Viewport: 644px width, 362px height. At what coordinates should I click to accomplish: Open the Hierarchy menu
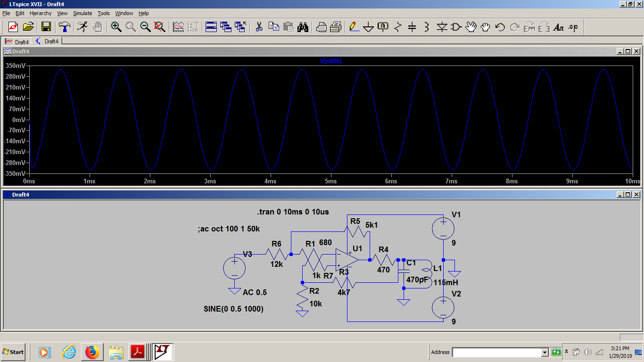pyautogui.click(x=41, y=13)
